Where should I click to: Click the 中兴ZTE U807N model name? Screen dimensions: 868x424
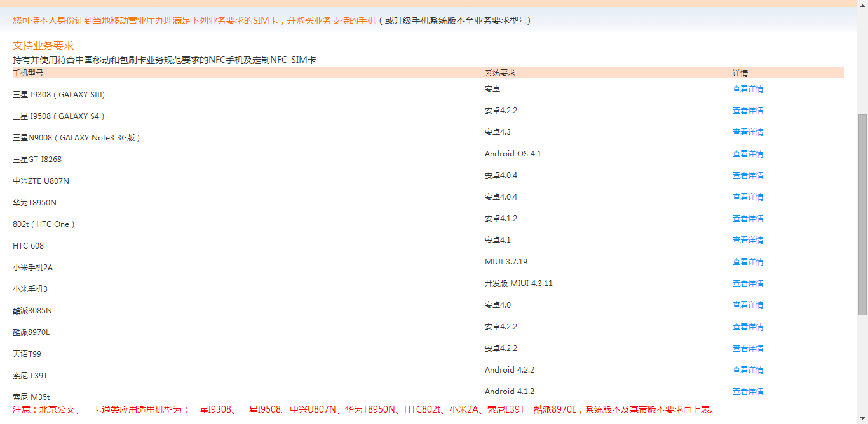click(41, 181)
